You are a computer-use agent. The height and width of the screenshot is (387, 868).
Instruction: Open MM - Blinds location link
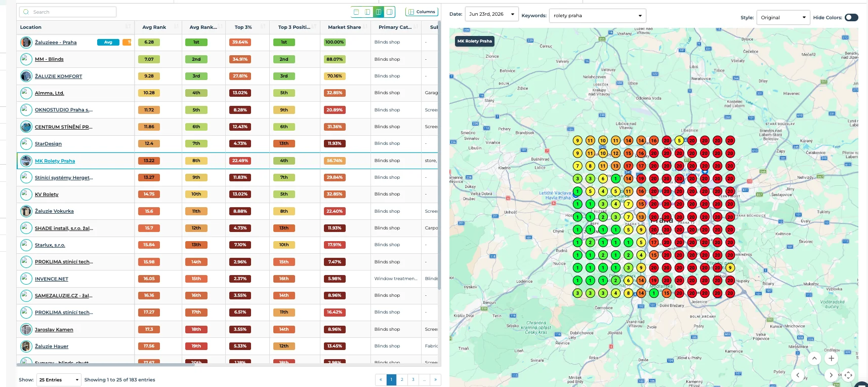tap(49, 59)
